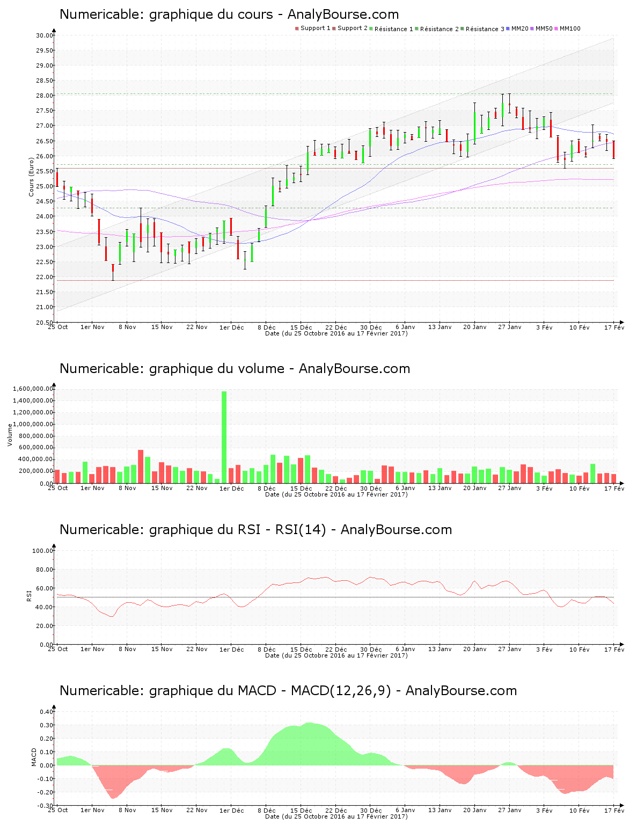Viewport: 644px width, 832px height.
Task: Select the 'Résistance 2' legend label
Action: pos(440,29)
